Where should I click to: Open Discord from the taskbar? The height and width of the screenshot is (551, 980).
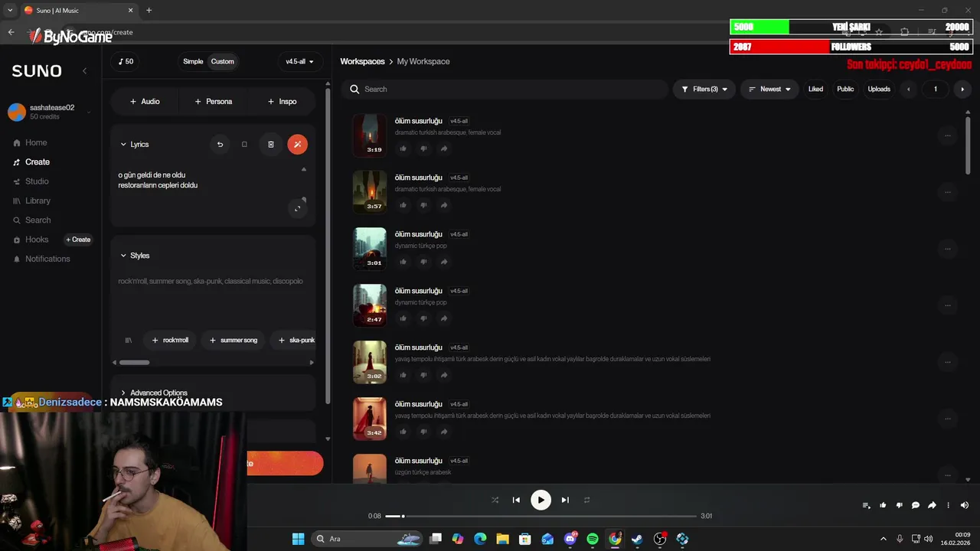coord(570,539)
